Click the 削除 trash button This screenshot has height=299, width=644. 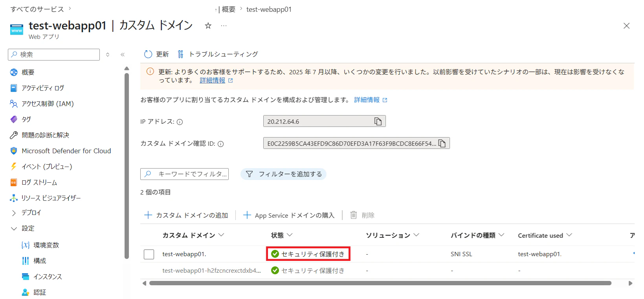[362, 215]
